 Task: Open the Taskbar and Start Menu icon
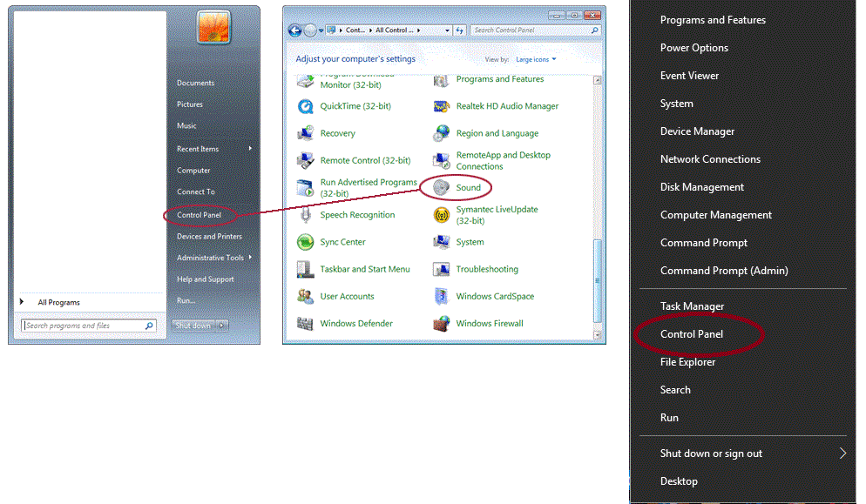pyautogui.click(x=306, y=269)
